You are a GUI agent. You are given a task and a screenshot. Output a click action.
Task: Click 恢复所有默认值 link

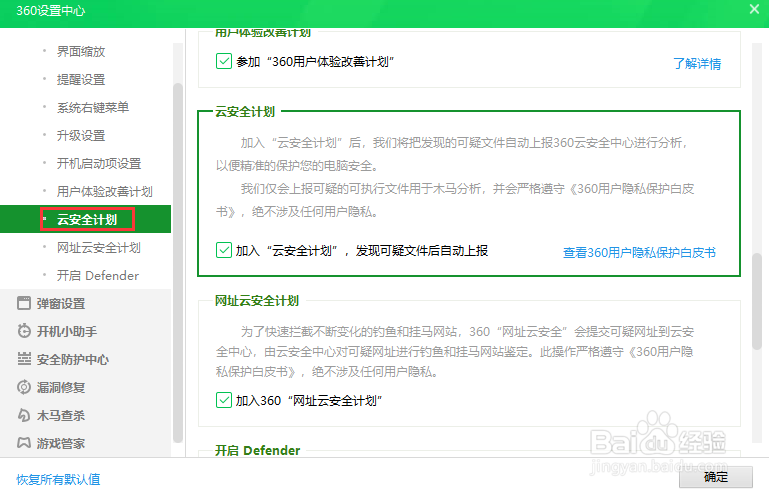click(58, 479)
